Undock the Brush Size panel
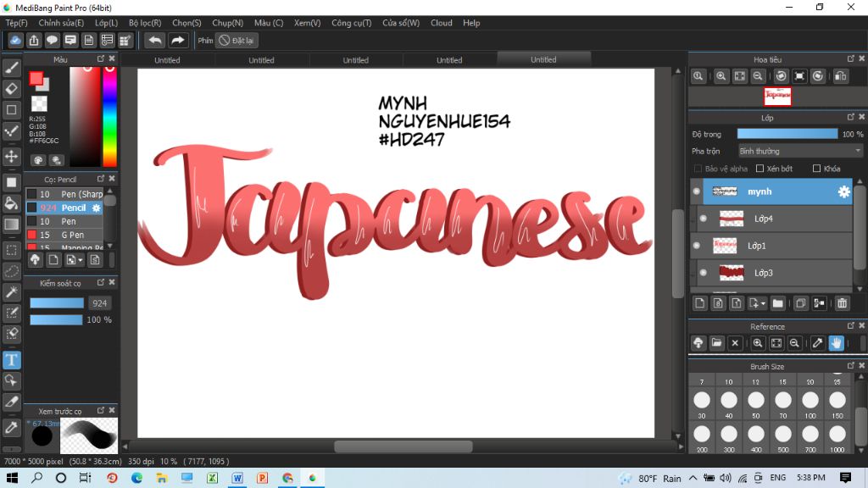868x488 pixels. coord(851,366)
